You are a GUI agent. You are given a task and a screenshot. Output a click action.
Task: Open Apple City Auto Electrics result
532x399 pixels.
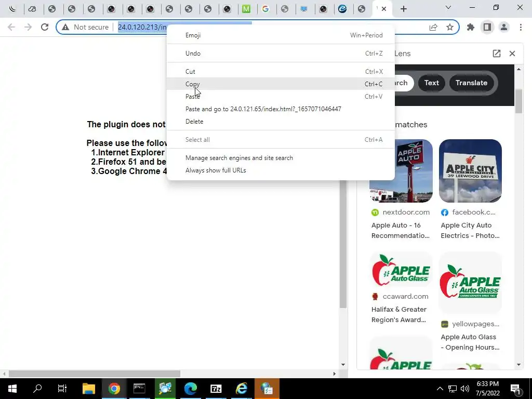470,230
